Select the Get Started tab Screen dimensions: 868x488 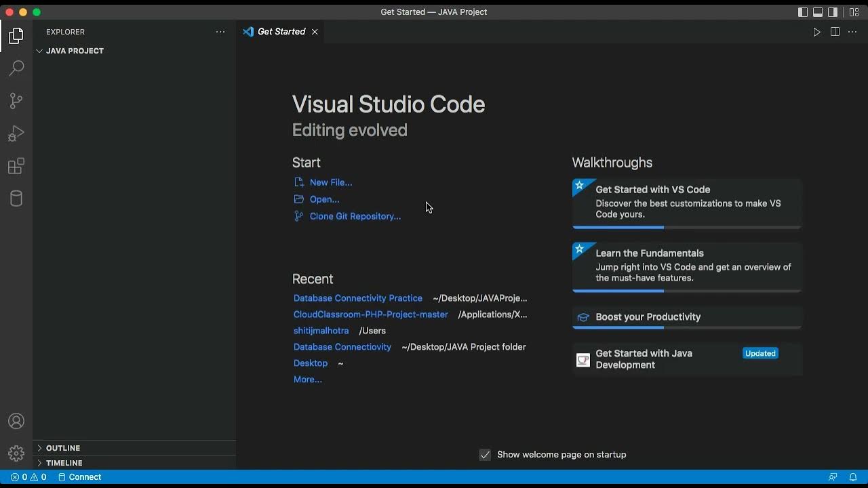click(281, 32)
